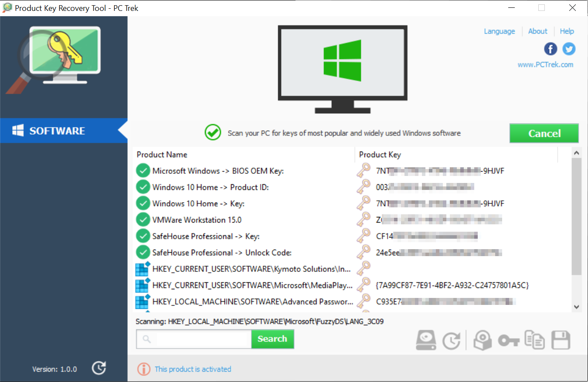Click the copy documents icon
Viewport: 588px width, 382px height.
[x=534, y=340]
